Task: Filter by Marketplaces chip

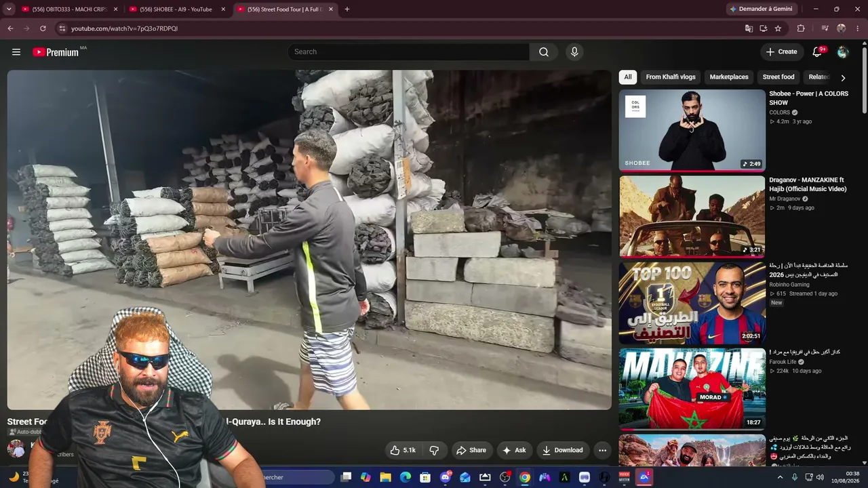Action: coord(729,77)
